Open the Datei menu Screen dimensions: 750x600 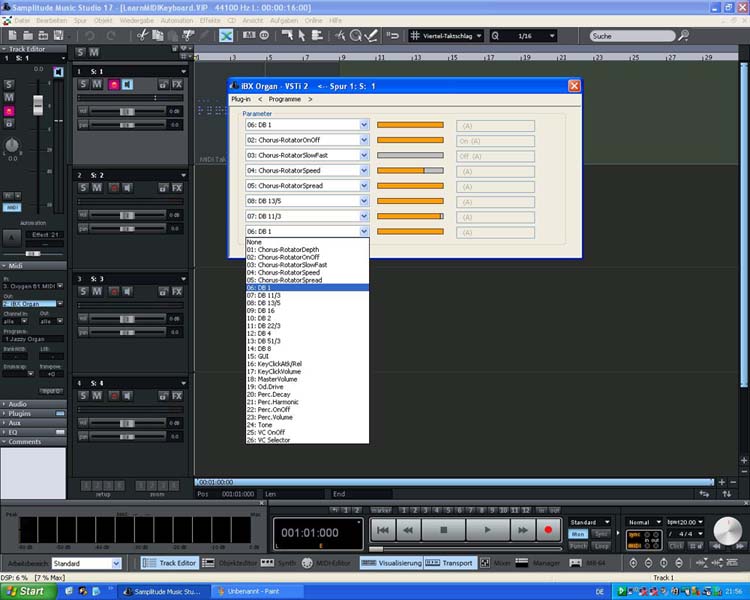pos(22,21)
